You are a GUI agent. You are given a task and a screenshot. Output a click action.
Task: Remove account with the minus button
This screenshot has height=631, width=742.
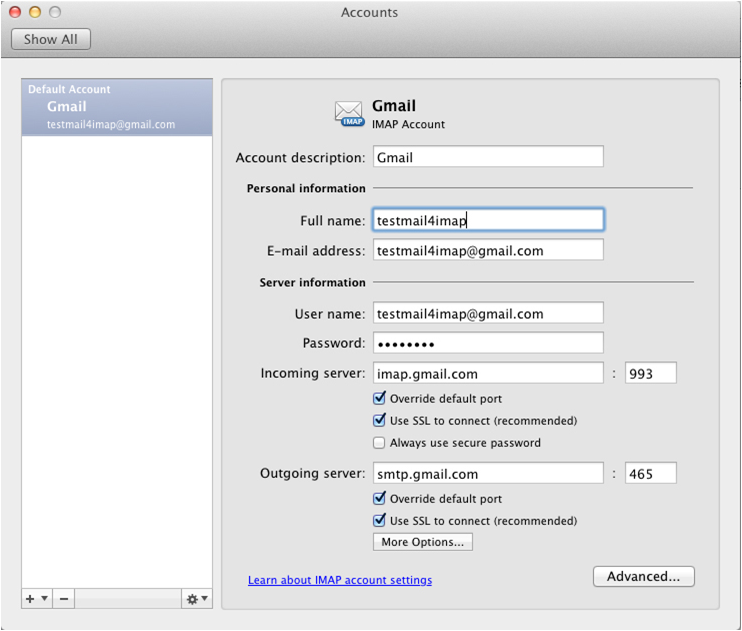click(x=64, y=599)
